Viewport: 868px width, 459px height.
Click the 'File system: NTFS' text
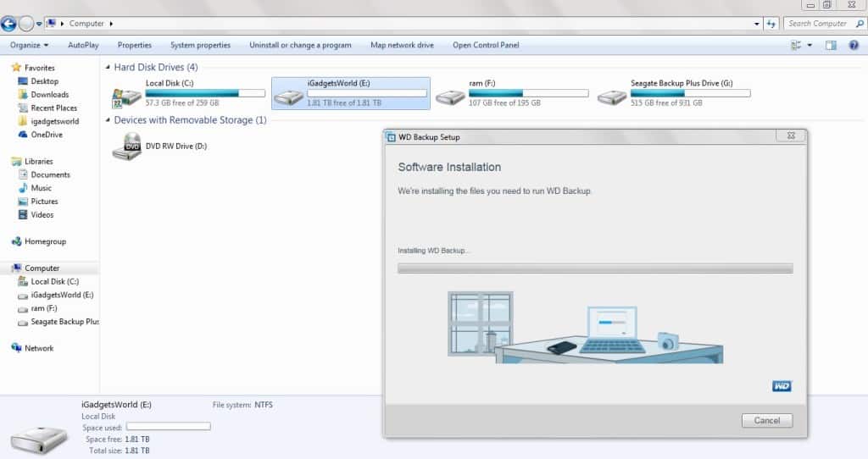click(x=242, y=405)
